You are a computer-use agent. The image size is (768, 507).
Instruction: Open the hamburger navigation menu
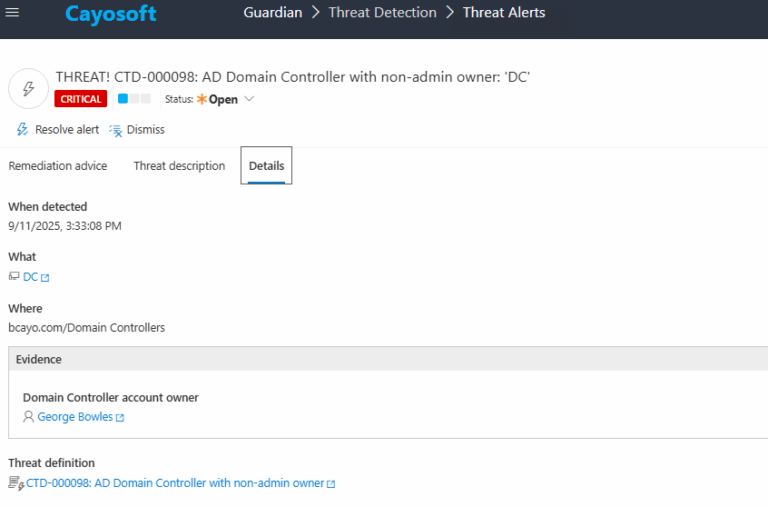pos(13,13)
